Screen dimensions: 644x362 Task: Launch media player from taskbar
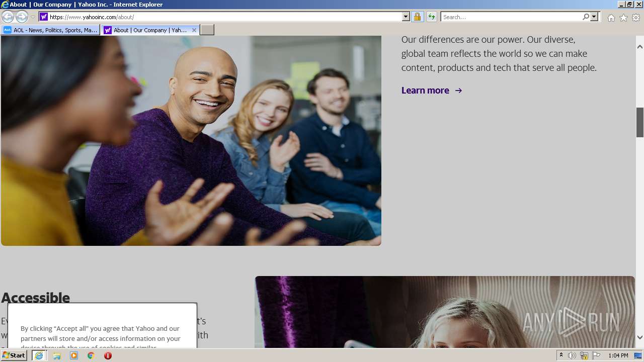(74, 355)
